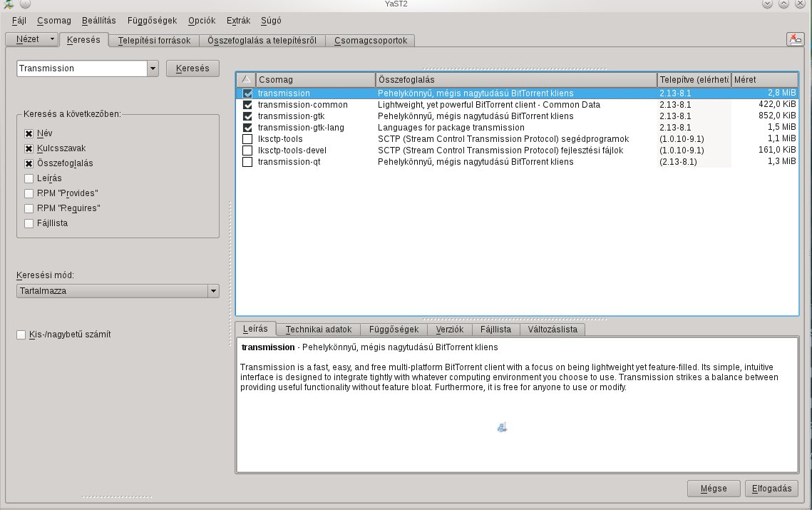Toggle status checkbox for transmission-gtk package
This screenshot has height=510, width=812.
click(247, 116)
